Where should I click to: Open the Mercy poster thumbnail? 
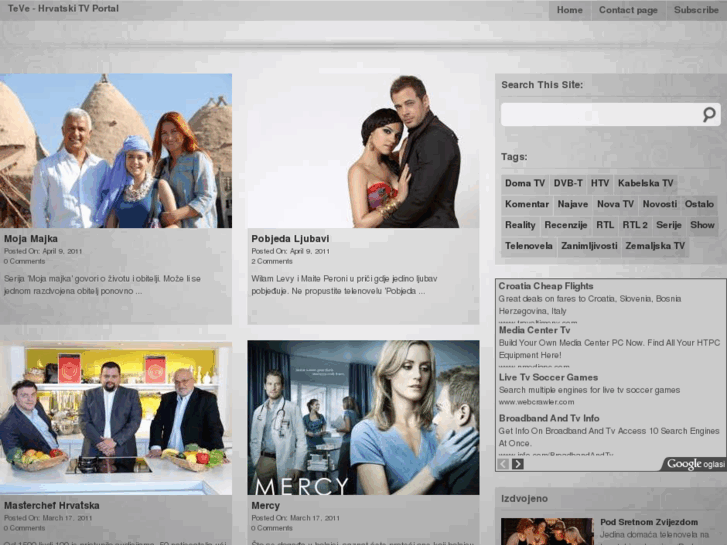point(364,417)
